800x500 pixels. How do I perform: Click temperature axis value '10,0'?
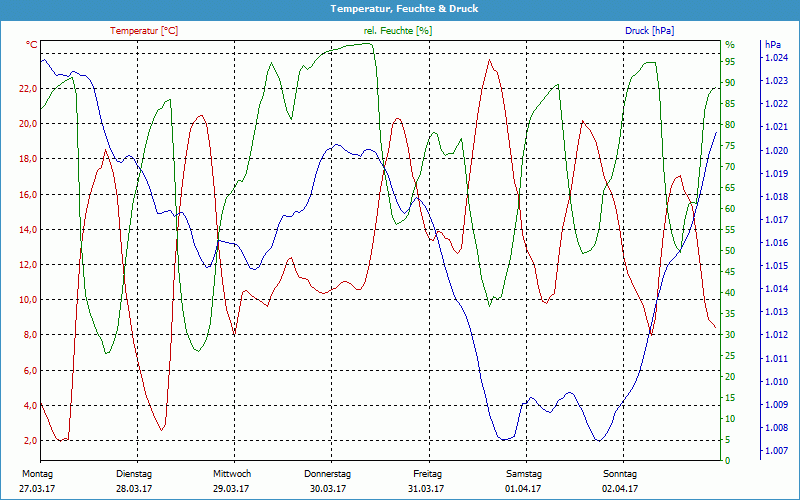(x=28, y=300)
